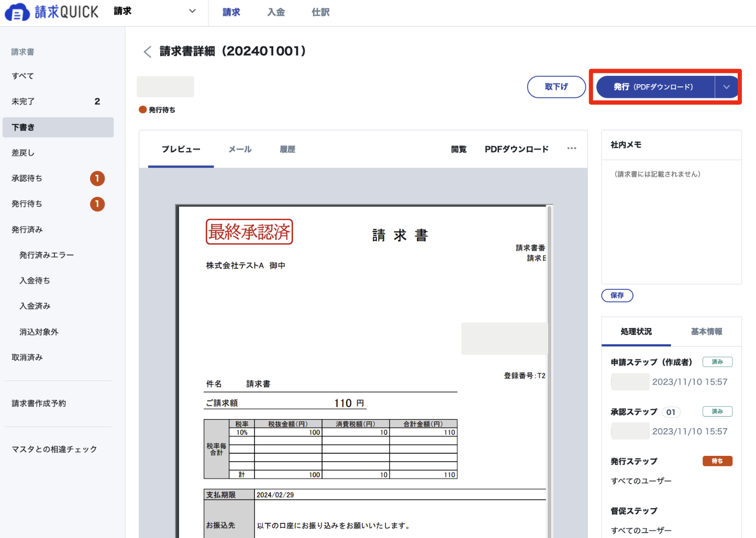The height and width of the screenshot is (538, 756).
Task: Select 仕訳 in top navigation
Action: [x=320, y=12]
